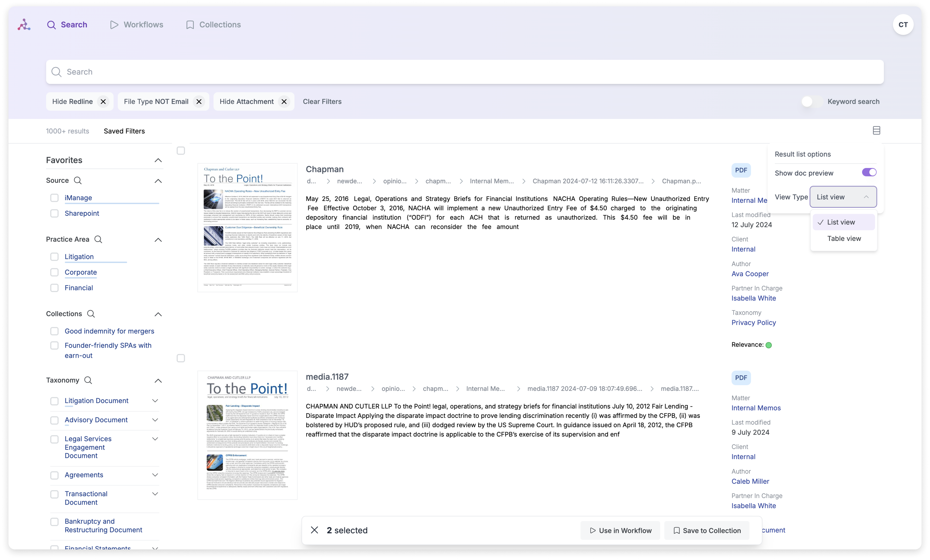Collapse the Collections filter group
Viewport: 930px width, 560px height.
[x=158, y=314]
